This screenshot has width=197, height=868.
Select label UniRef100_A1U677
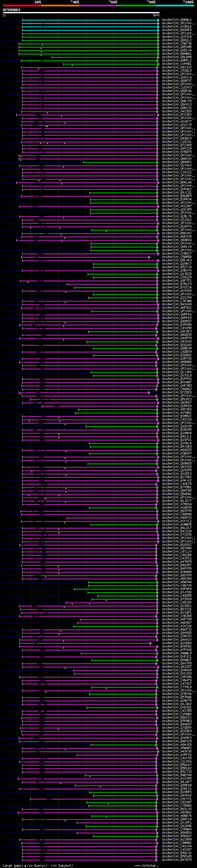177,121
